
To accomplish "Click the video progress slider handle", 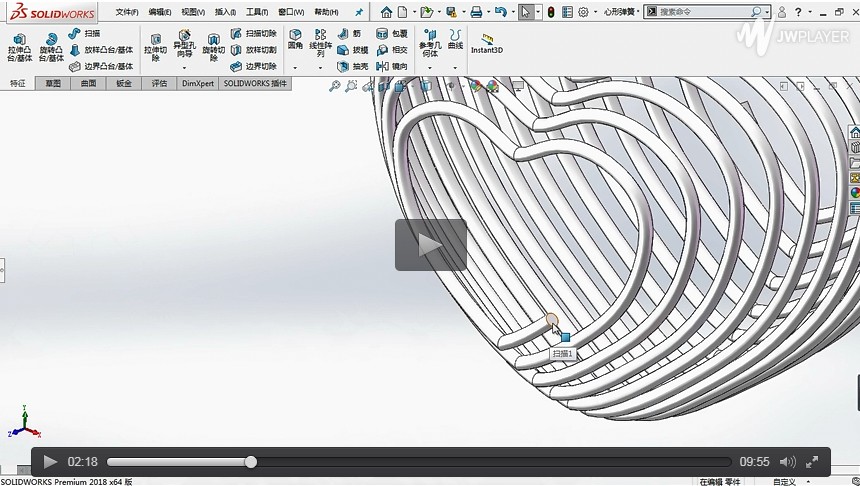I will click(x=251, y=462).
